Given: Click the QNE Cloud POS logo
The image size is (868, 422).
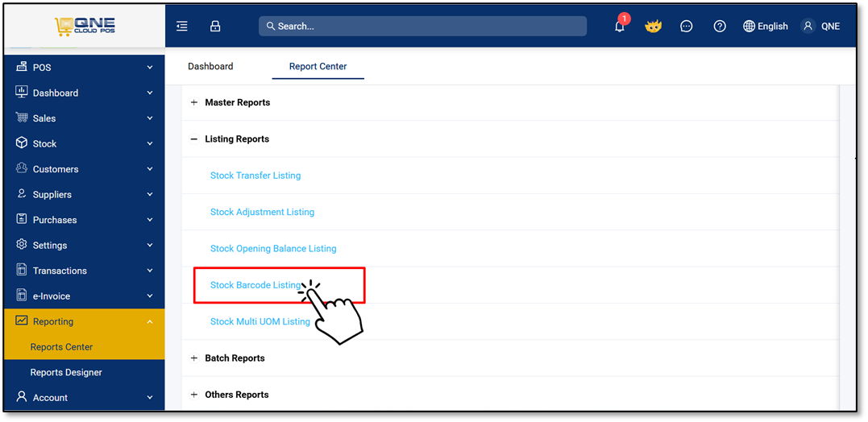Looking at the screenshot, I should click(85, 27).
